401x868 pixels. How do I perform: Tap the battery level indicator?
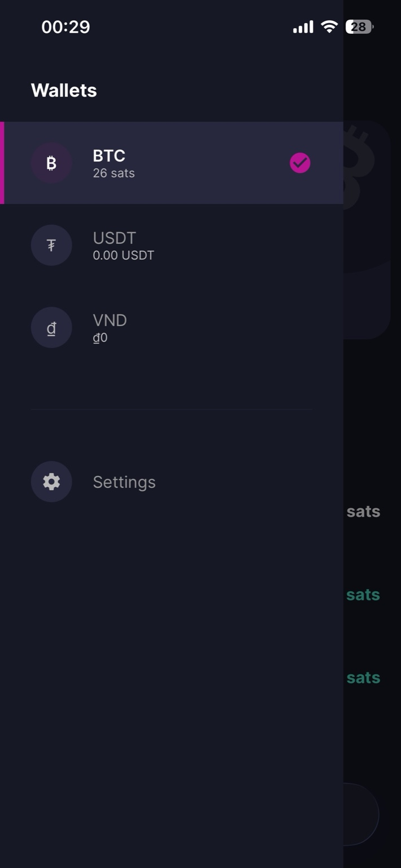coord(359,27)
